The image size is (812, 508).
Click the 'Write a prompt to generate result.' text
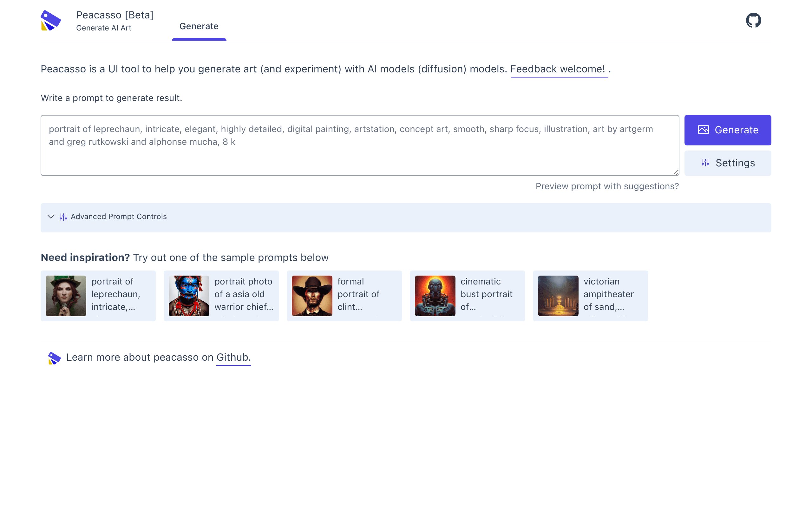[x=111, y=98]
